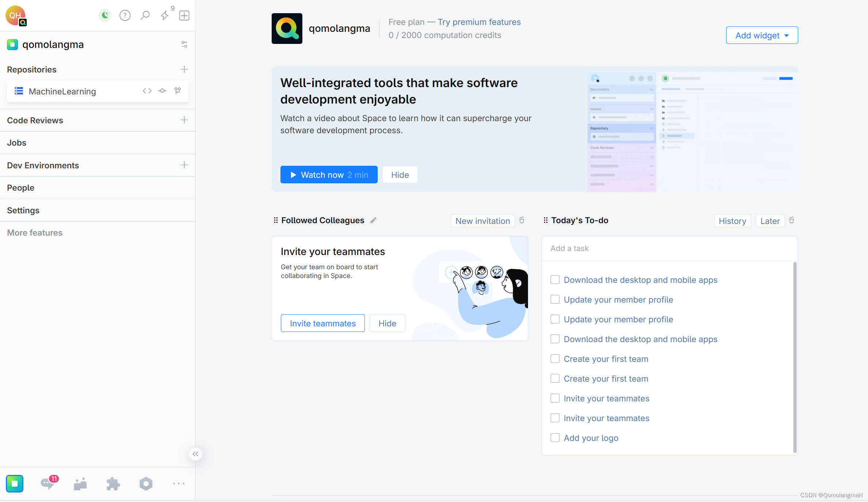868x502 pixels.
Task: Open the Extensions puzzle icon
Action: (113, 483)
